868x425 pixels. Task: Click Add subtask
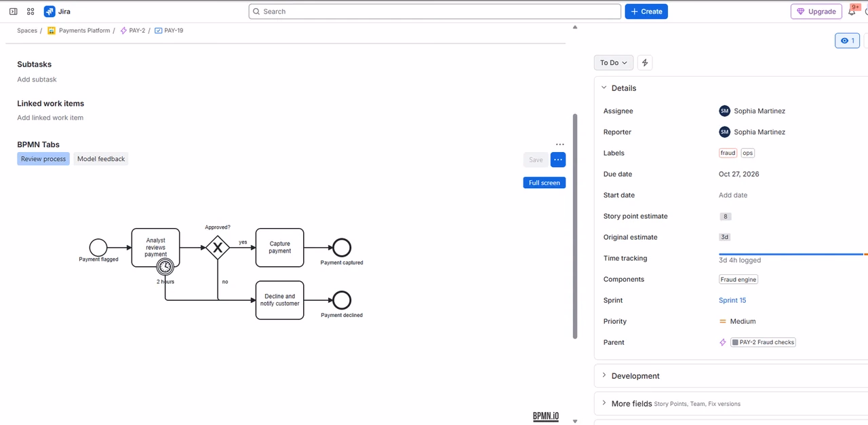coord(37,79)
